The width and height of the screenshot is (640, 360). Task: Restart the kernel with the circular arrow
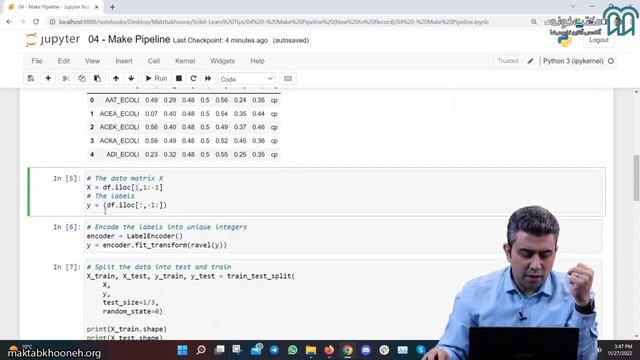click(193, 78)
